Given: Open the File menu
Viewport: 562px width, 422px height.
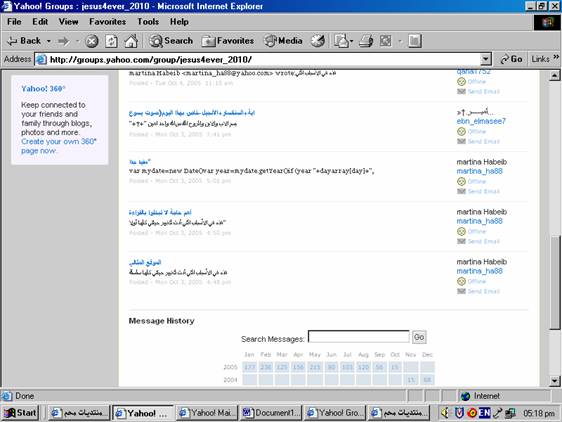Looking at the screenshot, I should [14, 22].
